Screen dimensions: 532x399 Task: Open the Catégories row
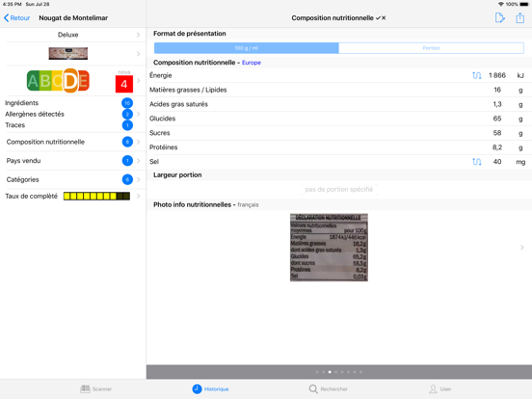73,179
